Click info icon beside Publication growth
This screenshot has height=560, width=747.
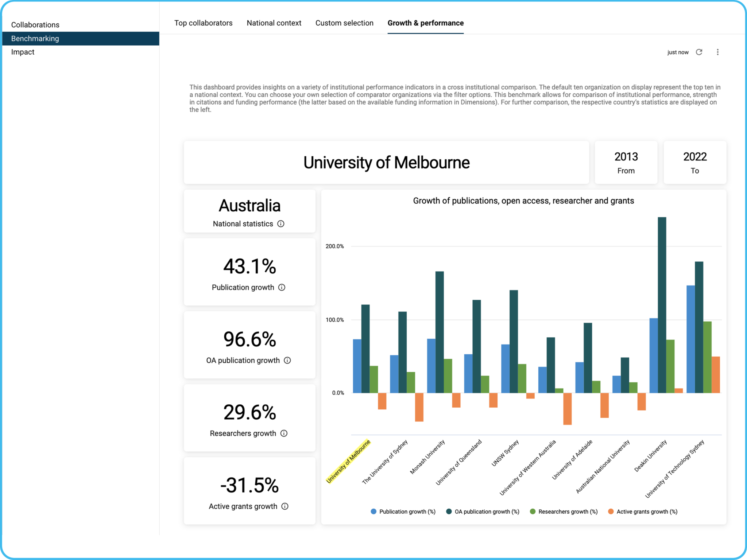coord(282,287)
